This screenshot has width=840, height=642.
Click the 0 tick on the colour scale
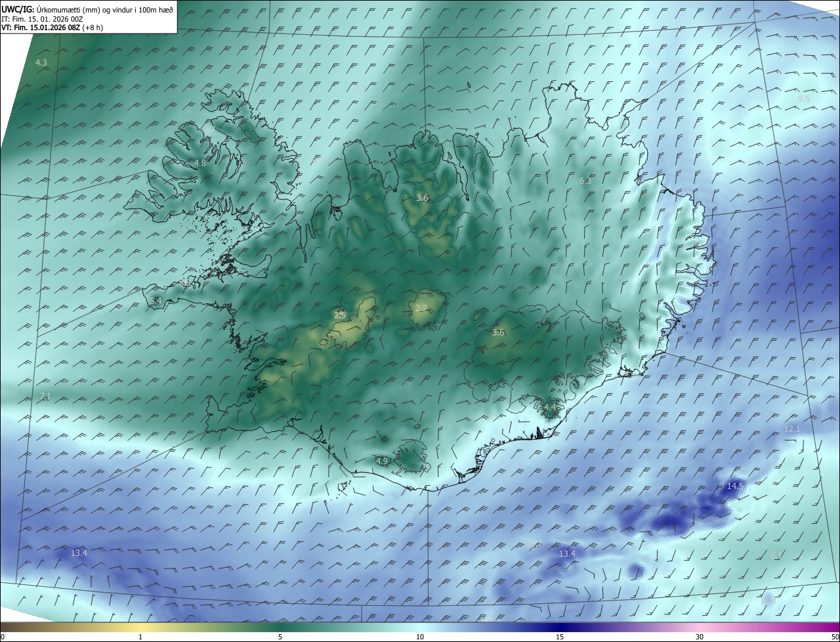2,637
